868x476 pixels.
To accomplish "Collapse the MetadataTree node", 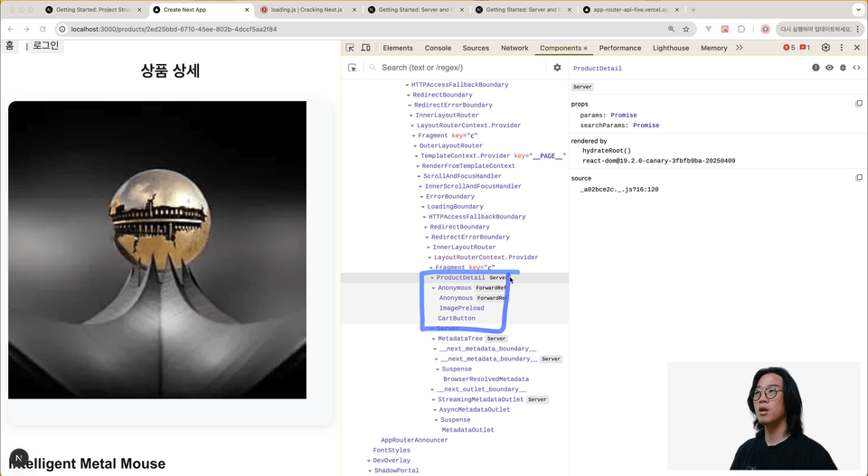I will (433, 339).
